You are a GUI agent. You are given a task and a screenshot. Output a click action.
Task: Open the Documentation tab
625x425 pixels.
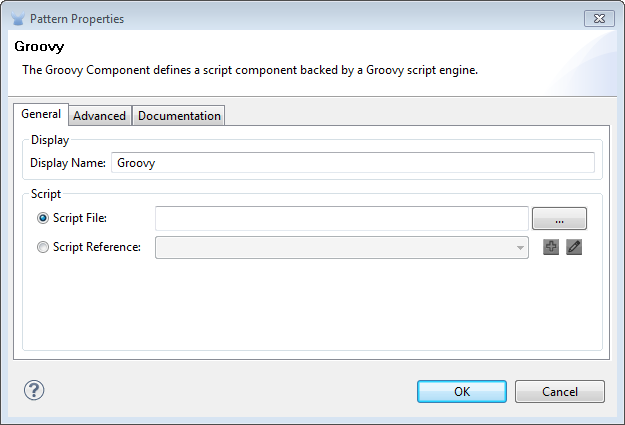click(x=179, y=116)
